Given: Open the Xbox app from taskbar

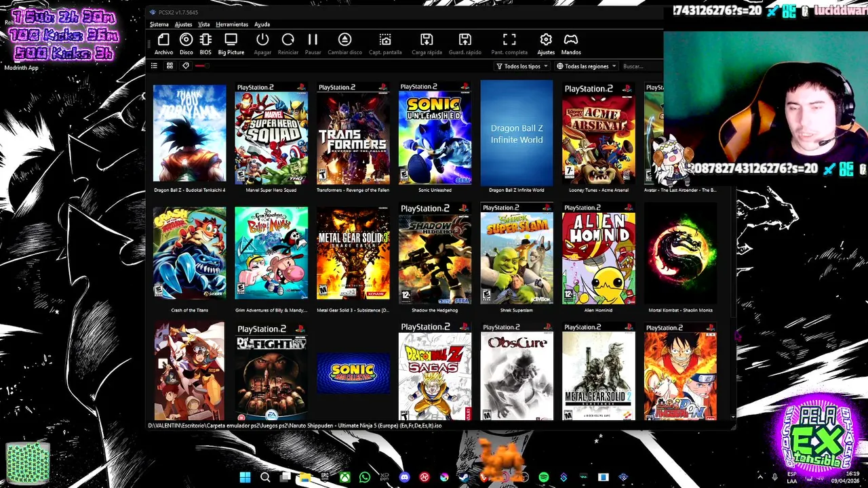Looking at the screenshot, I should click(345, 478).
